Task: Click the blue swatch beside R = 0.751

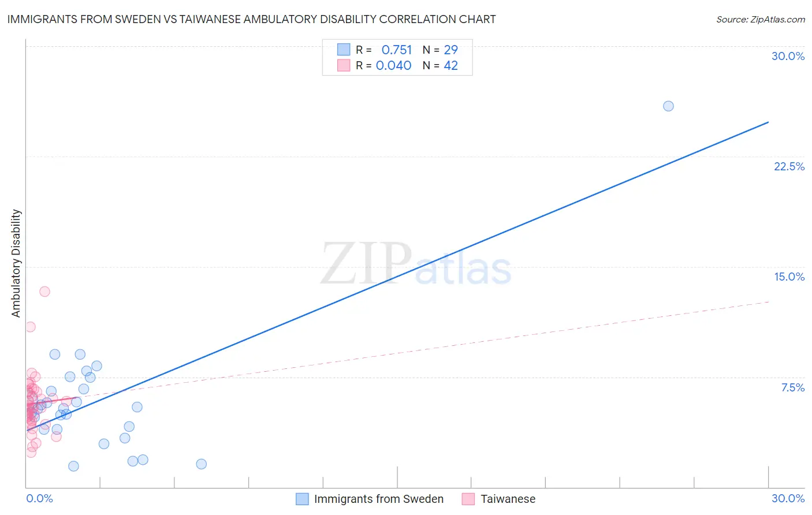Action: point(344,50)
